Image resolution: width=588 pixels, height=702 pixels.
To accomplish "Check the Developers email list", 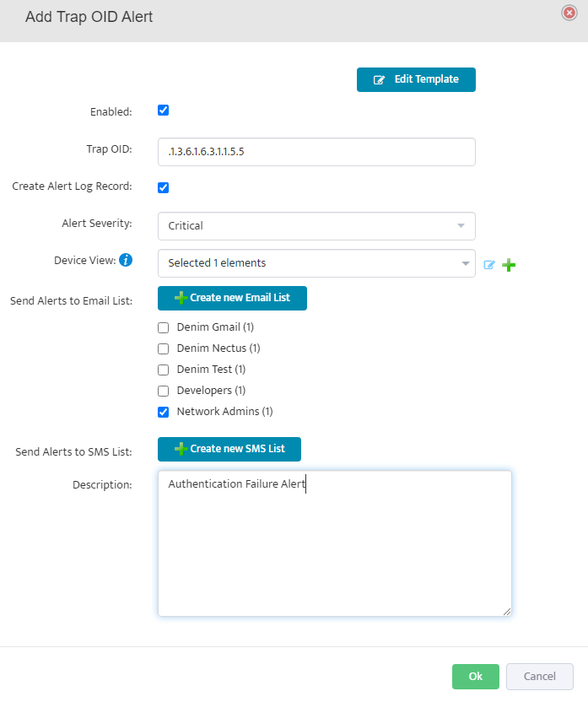I will point(164,391).
